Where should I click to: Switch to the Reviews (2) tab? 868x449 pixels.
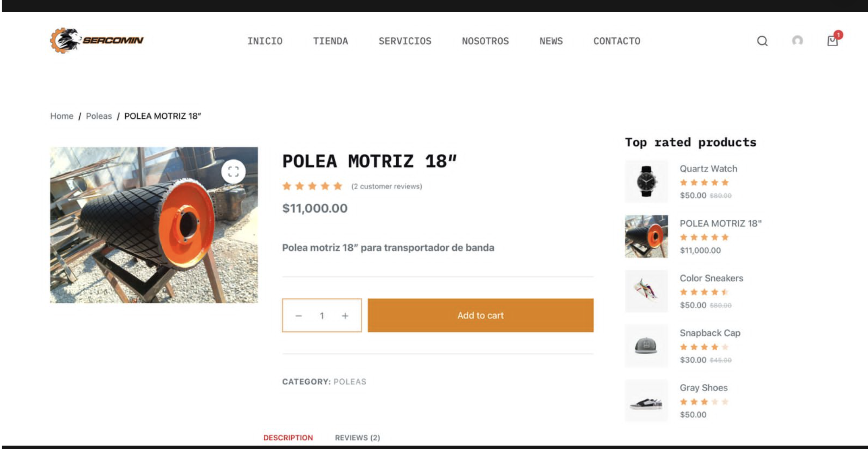pyautogui.click(x=357, y=438)
